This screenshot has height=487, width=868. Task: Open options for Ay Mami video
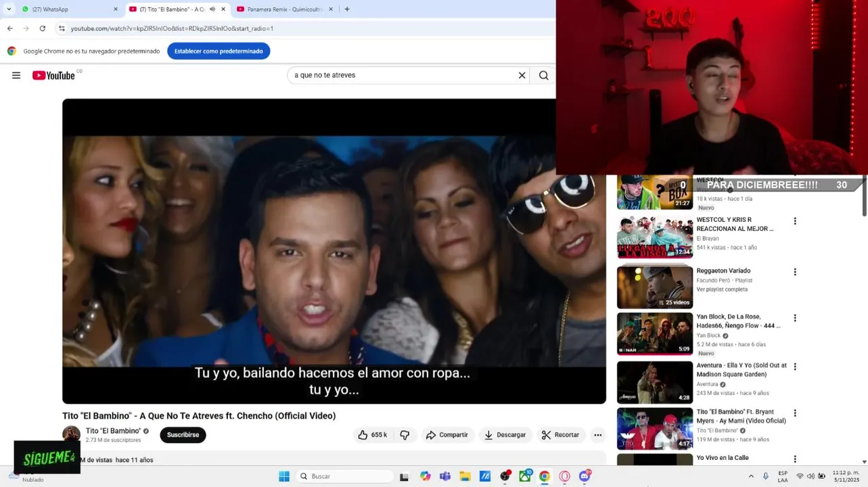[795, 413]
